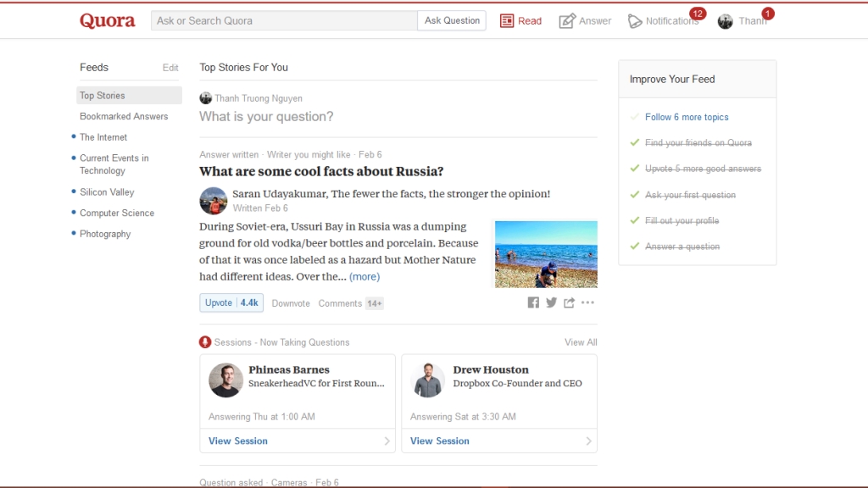868x488 pixels.
Task: Click Saran Udayakumar author name
Action: [x=280, y=194]
